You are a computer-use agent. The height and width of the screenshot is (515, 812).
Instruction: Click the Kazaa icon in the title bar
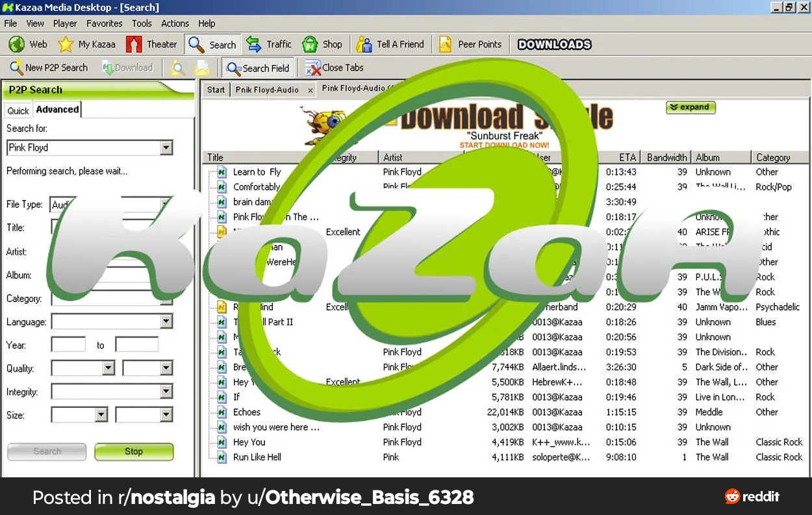coord(8,7)
